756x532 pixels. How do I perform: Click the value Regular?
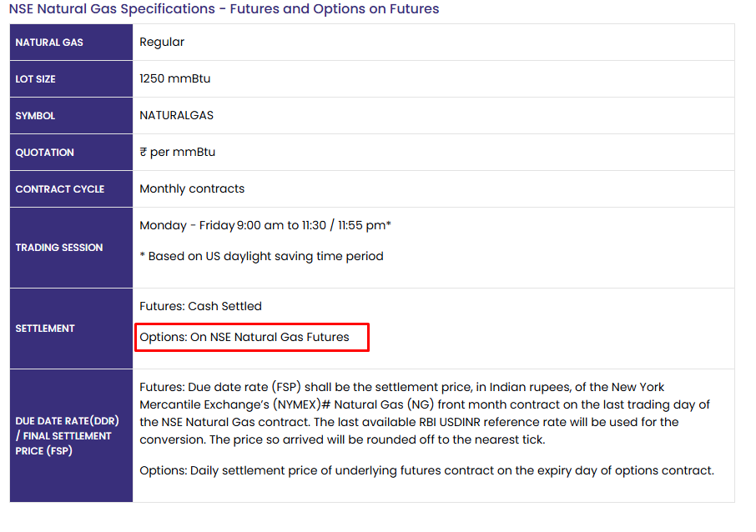pos(162,42)
